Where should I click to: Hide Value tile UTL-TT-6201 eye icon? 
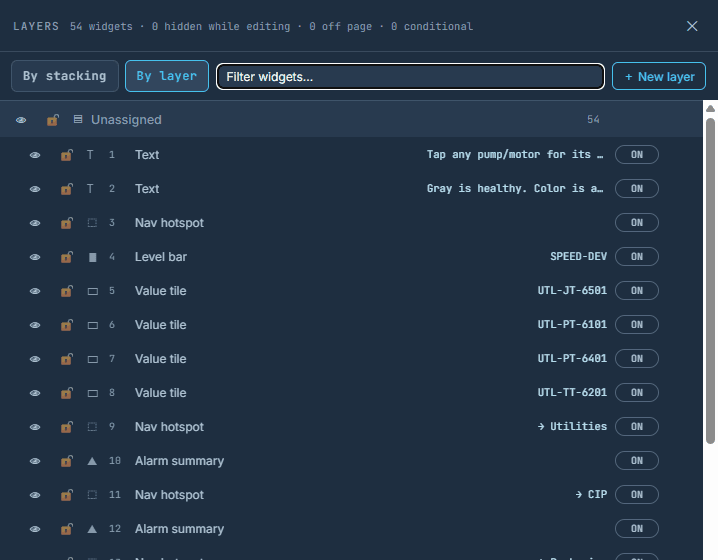[35, 393]
